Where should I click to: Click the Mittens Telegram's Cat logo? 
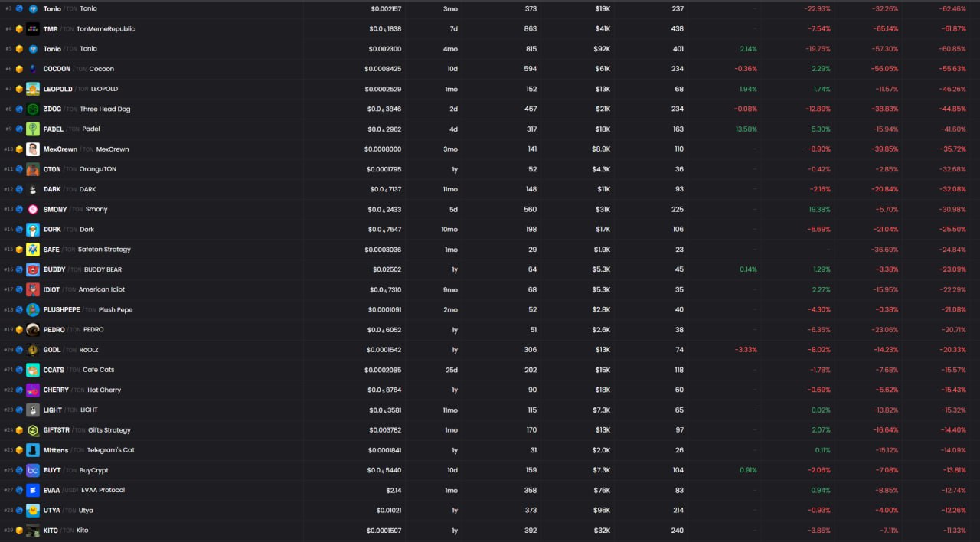coord(33,450)
